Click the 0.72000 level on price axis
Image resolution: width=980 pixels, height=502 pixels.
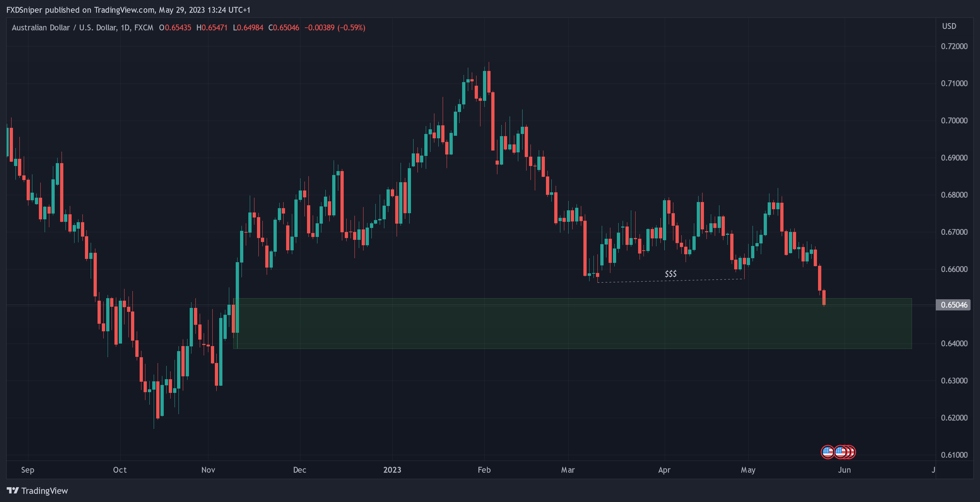coord(954,46)
